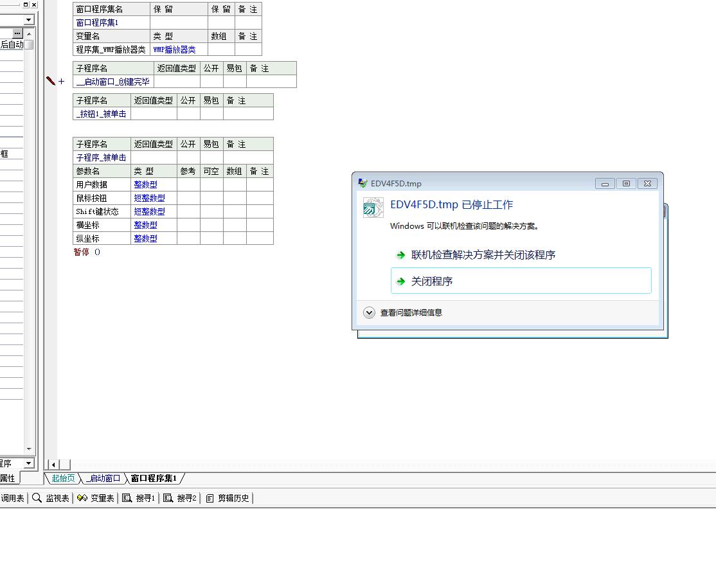This screenshot has height=588, width=716.
Task: Select the 窗口程序集1 tab
Action: click(154, 478)
